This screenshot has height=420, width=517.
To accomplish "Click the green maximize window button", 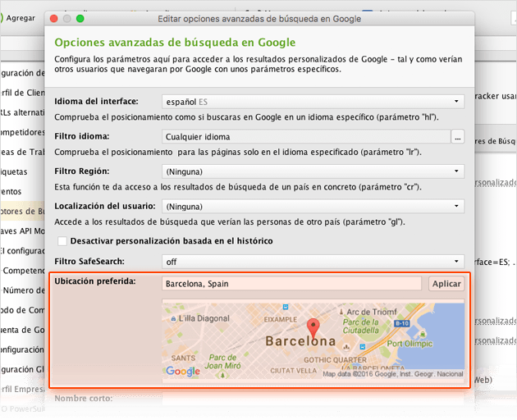I will [x=80, y=18].
